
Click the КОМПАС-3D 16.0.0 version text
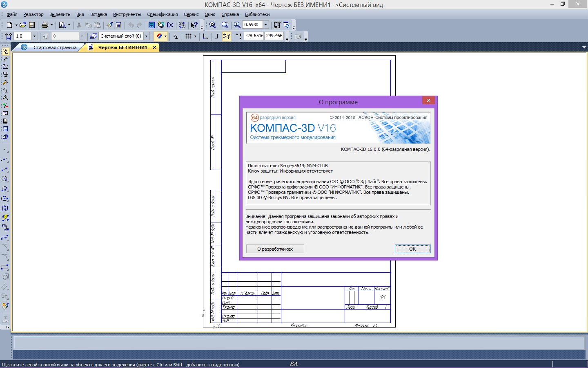385,149
